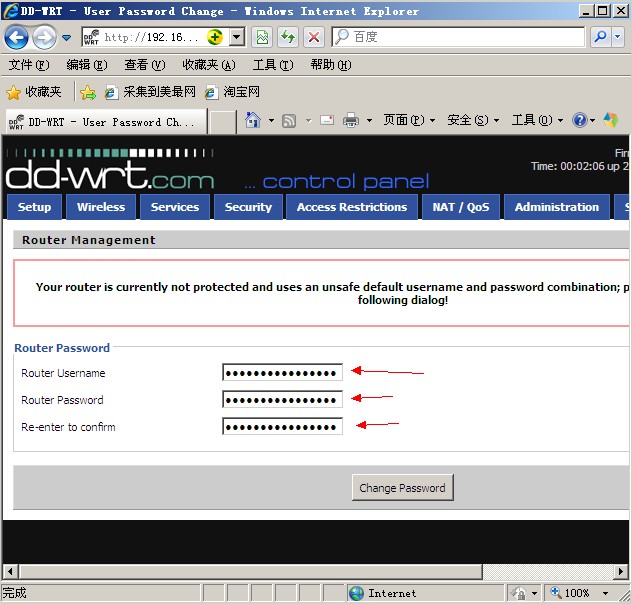This screenshot has width=632, height=604.
Task: Click the colorful messenger icon at toolbar end
Action: (x=611, y=120)
